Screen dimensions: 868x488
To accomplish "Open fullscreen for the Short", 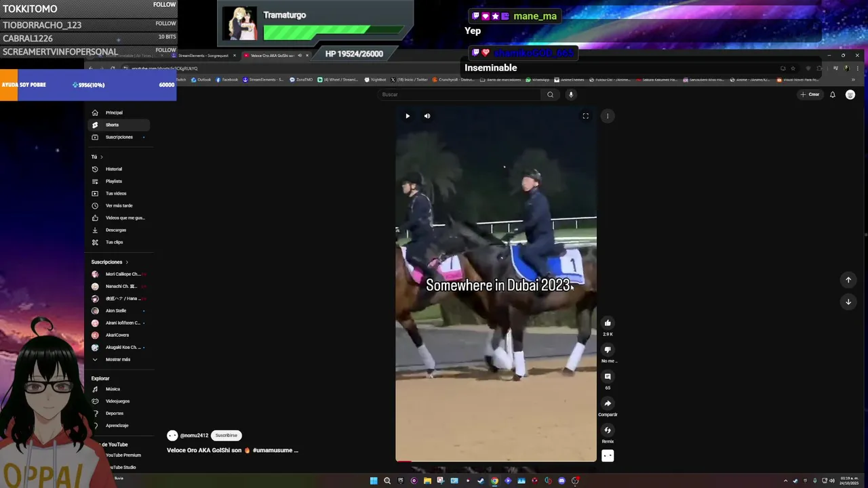I will coord(586,116).
